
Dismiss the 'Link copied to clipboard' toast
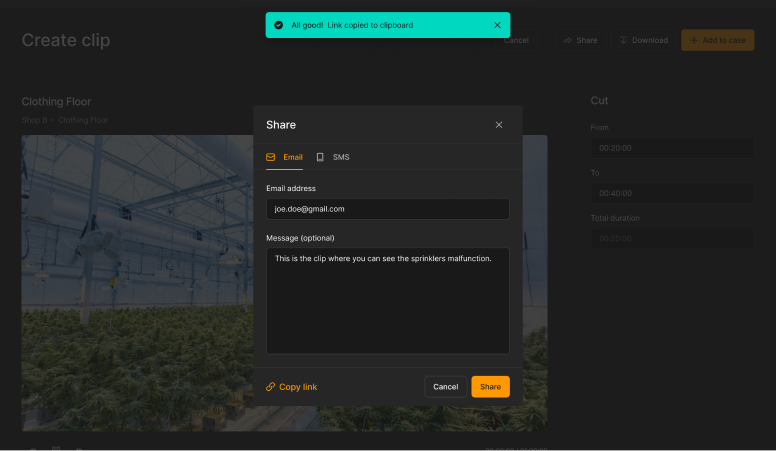coord(497,25)
